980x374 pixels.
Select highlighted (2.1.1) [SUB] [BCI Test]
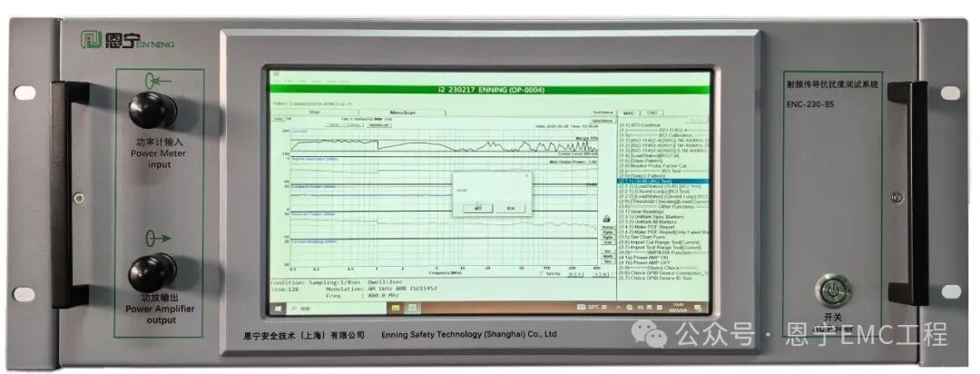coord(663,182)
